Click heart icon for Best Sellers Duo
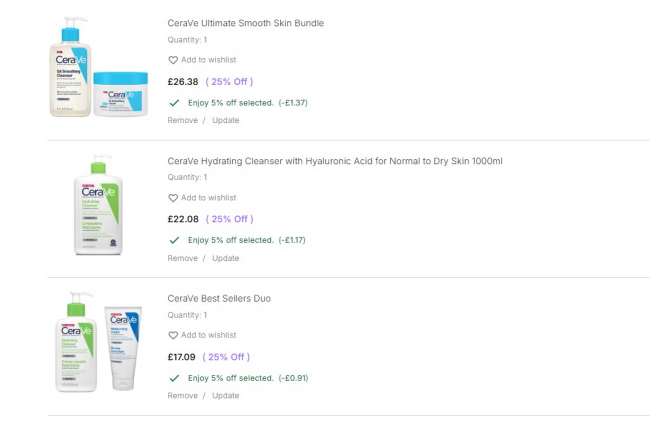The image size is (650, 427). [x=173, y=335]
